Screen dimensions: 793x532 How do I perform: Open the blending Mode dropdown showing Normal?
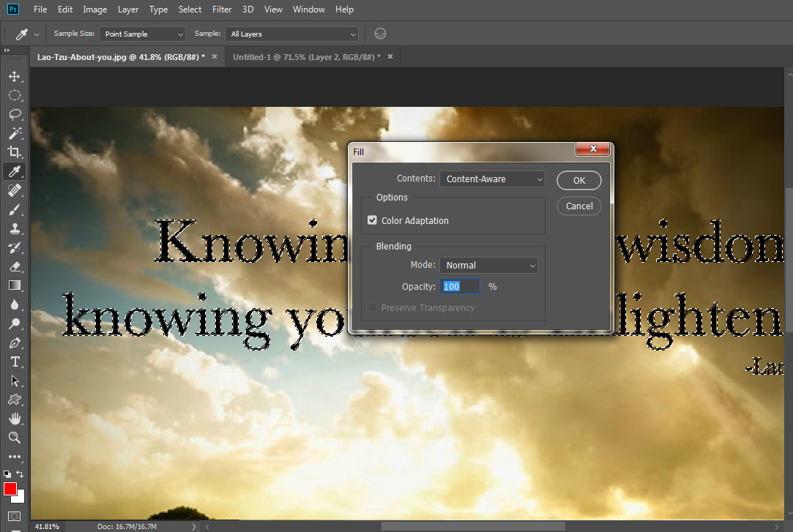[x=488, y=265]
